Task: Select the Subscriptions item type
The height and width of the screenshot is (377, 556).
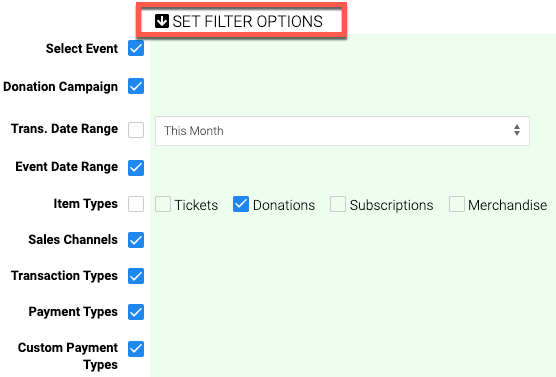Action: pyautogui.click(x=338, y=204)
